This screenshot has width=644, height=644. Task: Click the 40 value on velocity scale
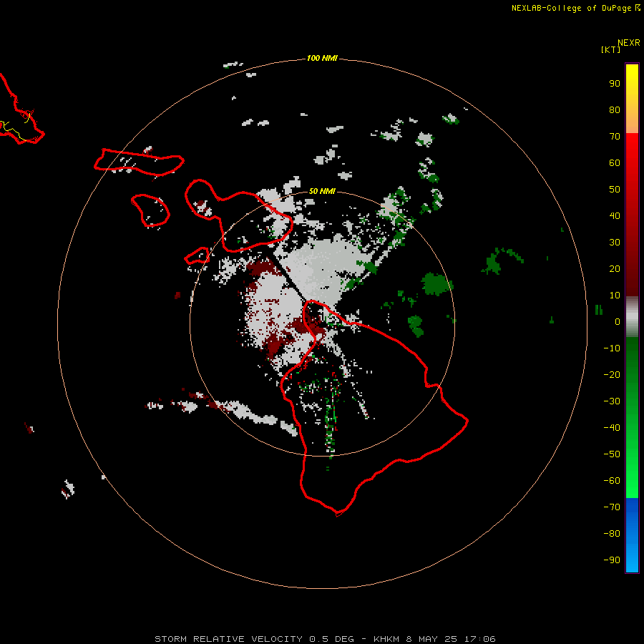click(615, 216)
